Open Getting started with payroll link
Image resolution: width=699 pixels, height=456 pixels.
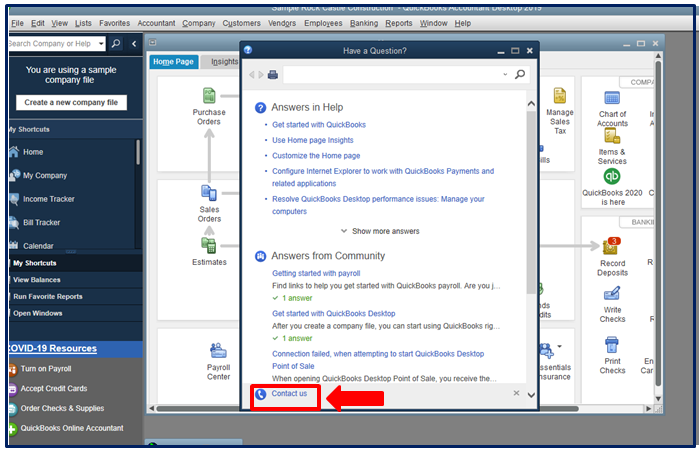coord(316,273)
